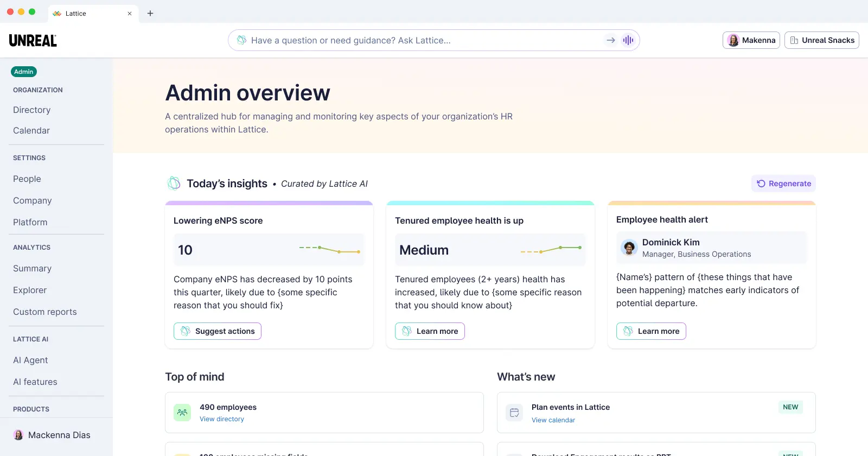This screenshot has height=456, width=868.
Task: Open Unreal Snacks company switcher
Action: (x=822, y=40)
